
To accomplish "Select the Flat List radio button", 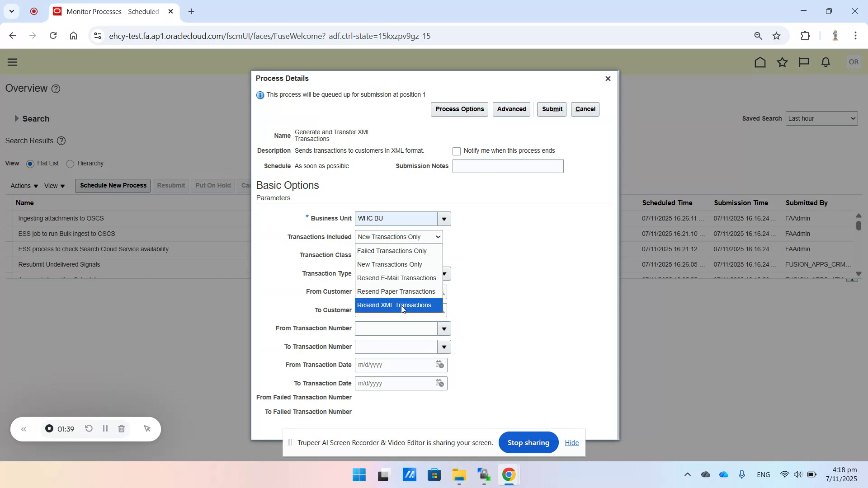I will pos(30,164).
